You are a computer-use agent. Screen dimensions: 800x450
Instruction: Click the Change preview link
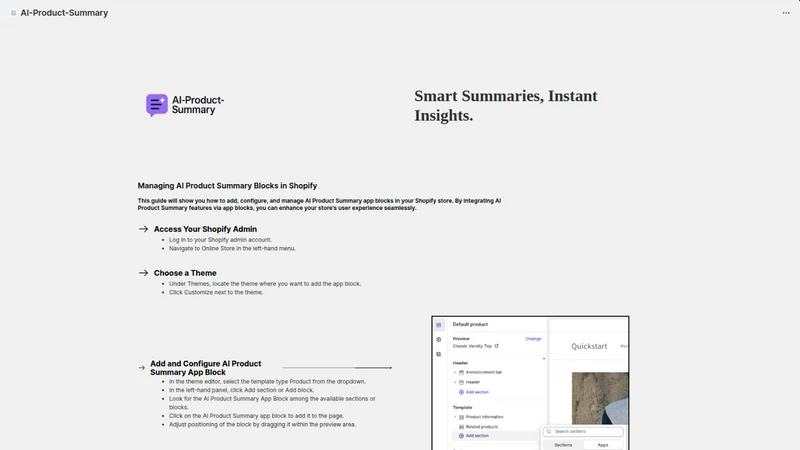pyautogui.click(x=533, y=339)
